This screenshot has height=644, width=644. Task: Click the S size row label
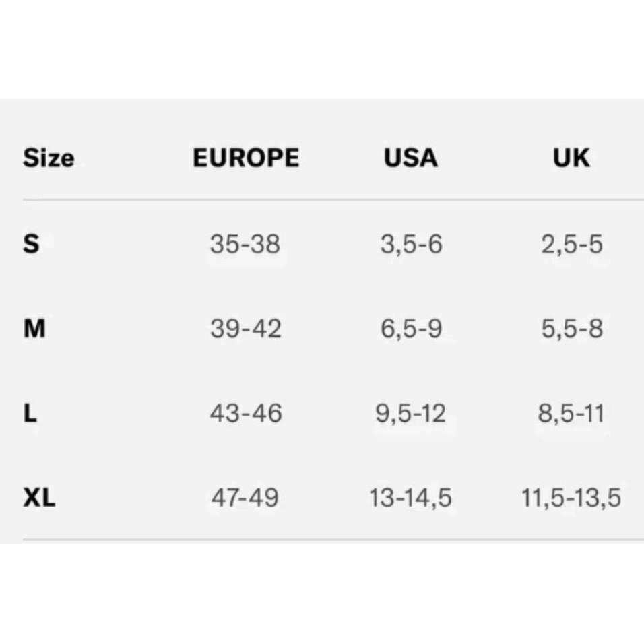point(31,244)
